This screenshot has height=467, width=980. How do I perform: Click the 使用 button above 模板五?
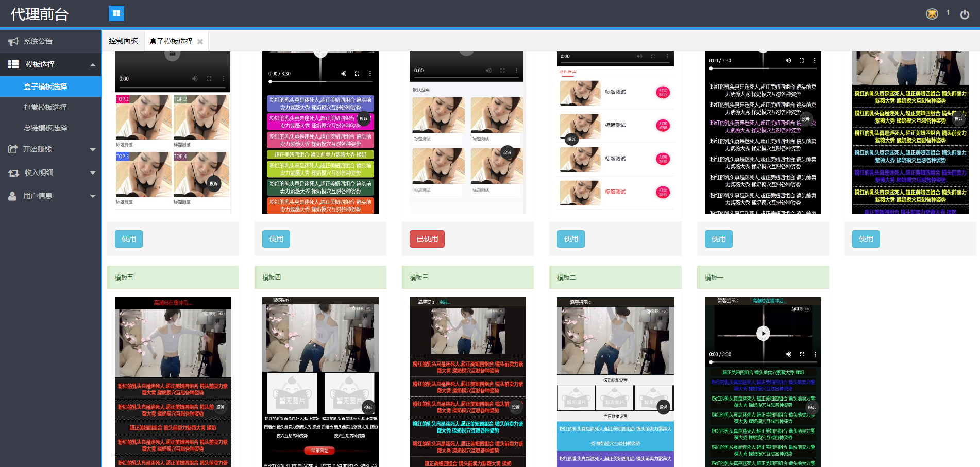(128, 239)
